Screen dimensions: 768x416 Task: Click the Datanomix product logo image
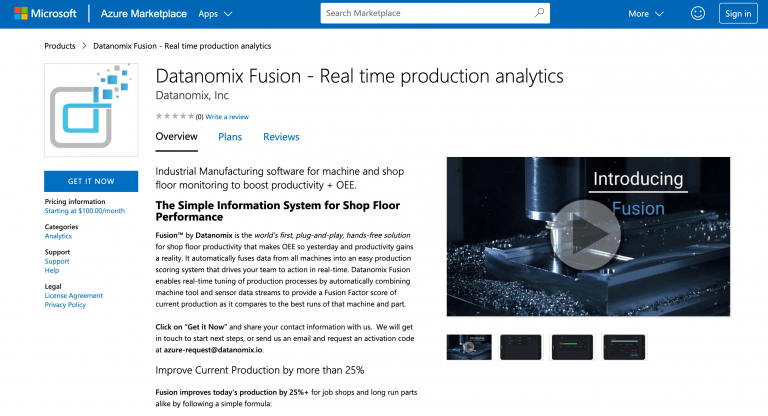(91, 110)
